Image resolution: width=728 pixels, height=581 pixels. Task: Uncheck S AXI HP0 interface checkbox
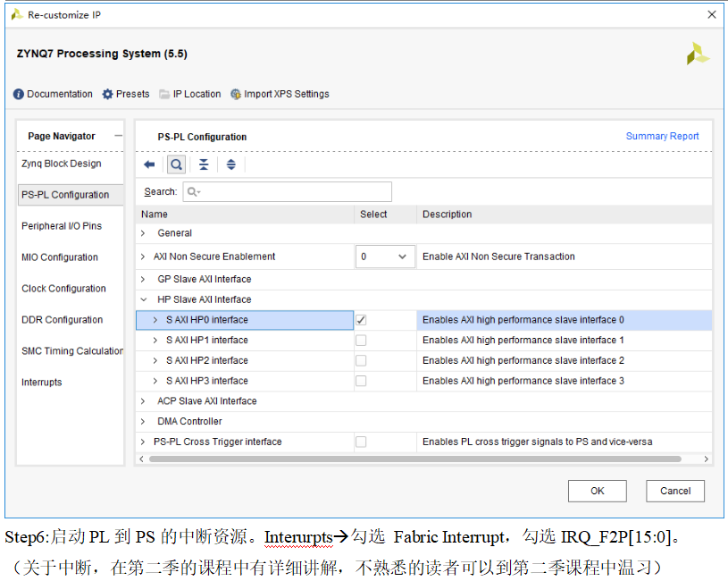click(361, 320)
